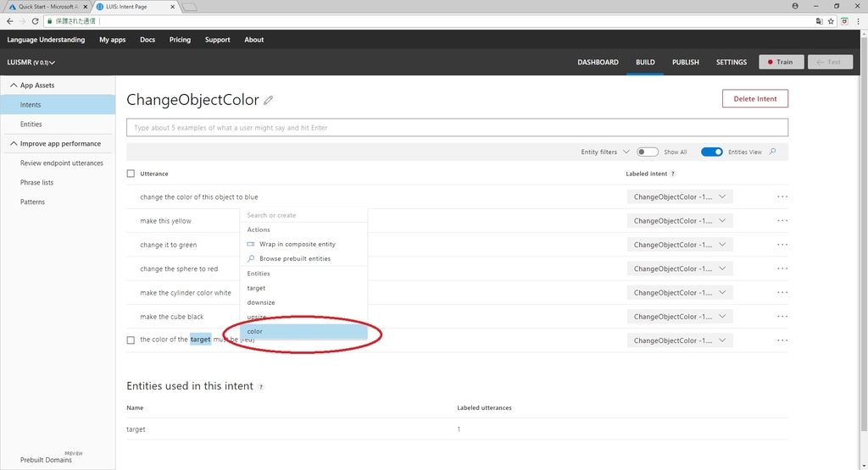The height and width of the screenshot is (470, 868).
Task: Open My apps in the top nav
Action: coord(113,40)
